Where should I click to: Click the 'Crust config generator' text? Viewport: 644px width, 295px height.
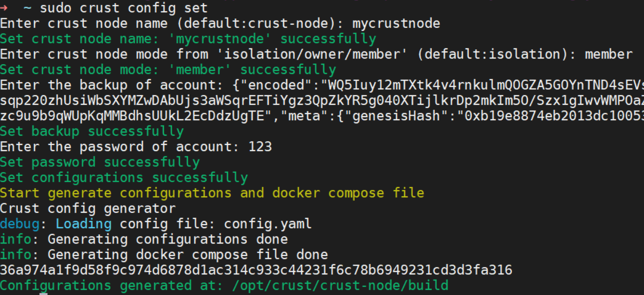pos(88,209)
